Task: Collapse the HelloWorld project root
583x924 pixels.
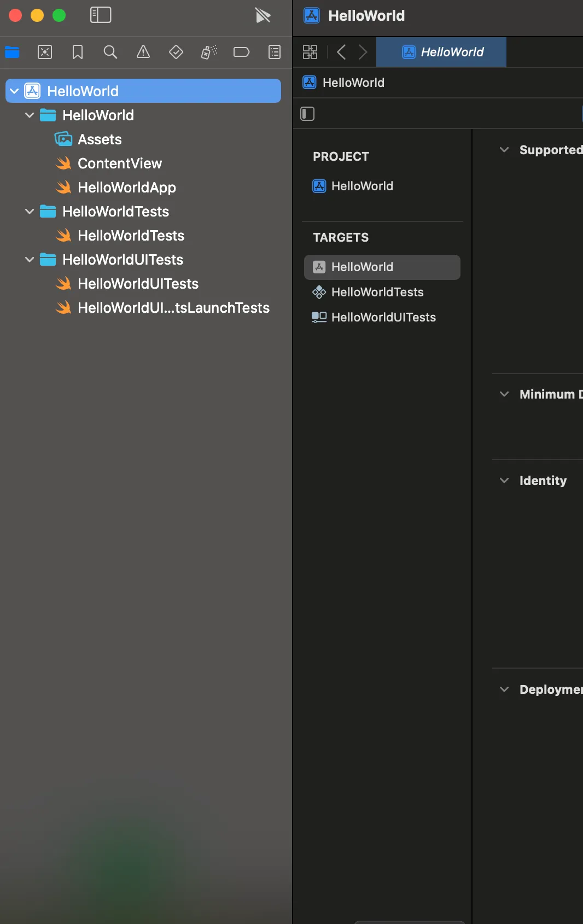Action: coord(15,91)
